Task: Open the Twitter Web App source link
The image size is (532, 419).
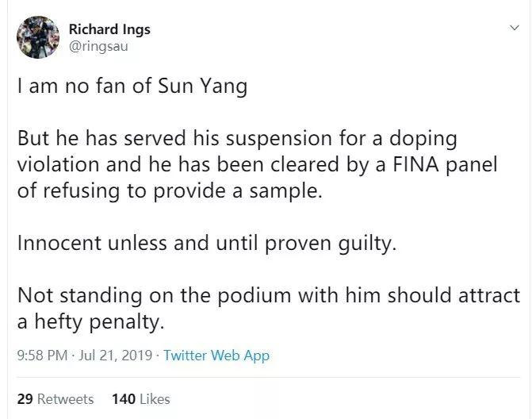Action: click(x=216, y=356)
